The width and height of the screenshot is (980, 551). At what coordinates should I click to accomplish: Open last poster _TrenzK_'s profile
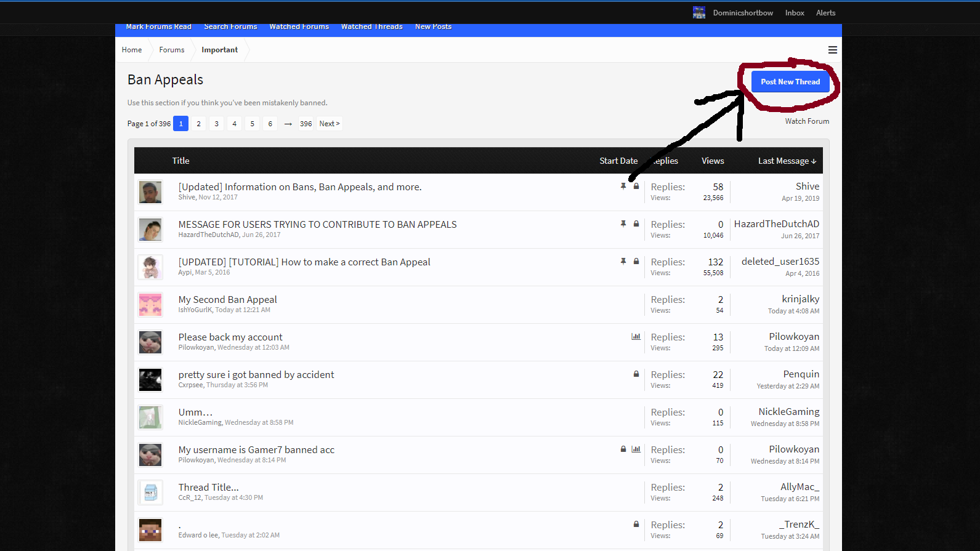coord(799,525)
